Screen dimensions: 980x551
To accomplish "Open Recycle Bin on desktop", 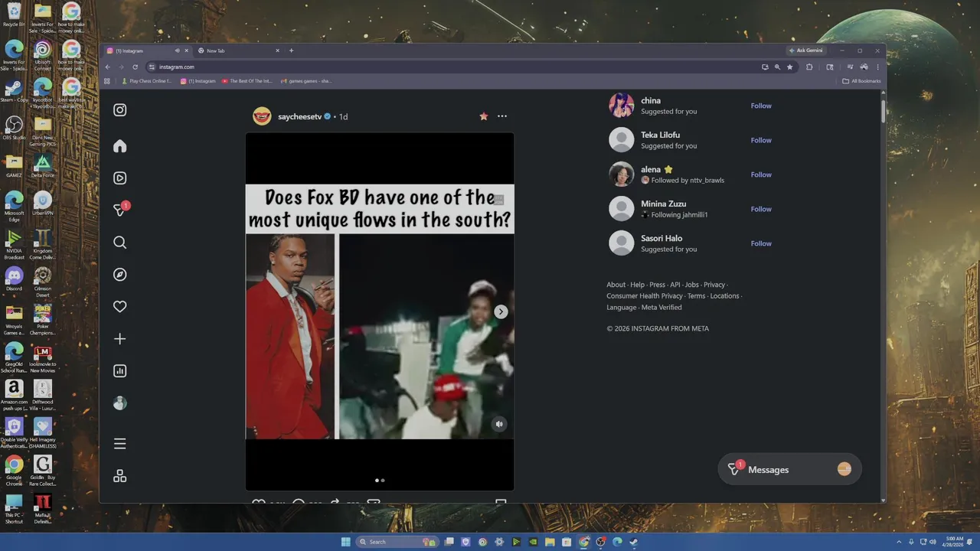I will (x=14, y=15).
